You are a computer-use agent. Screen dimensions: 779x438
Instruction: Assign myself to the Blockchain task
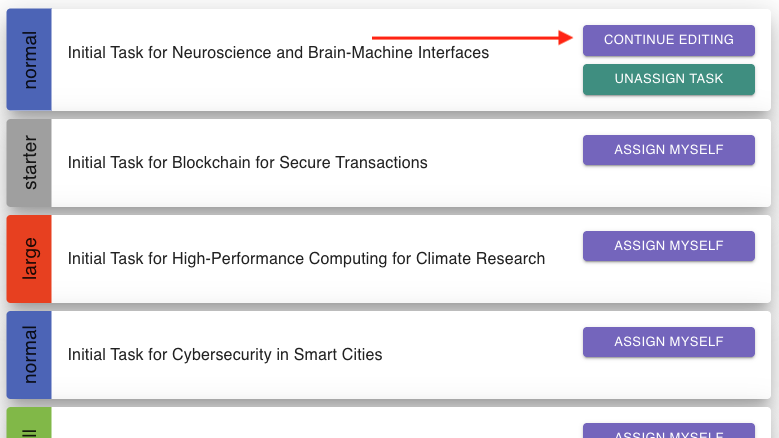[668, 150]
